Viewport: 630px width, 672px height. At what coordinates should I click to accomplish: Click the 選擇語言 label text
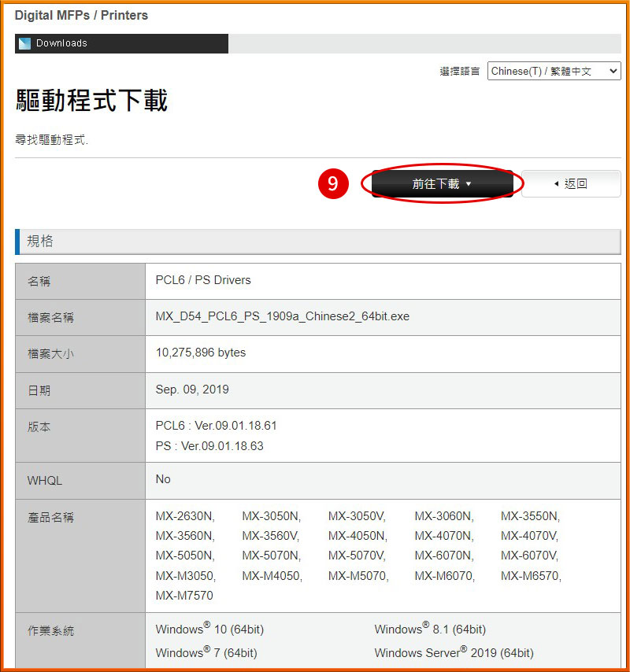click(x=459, y=70)
